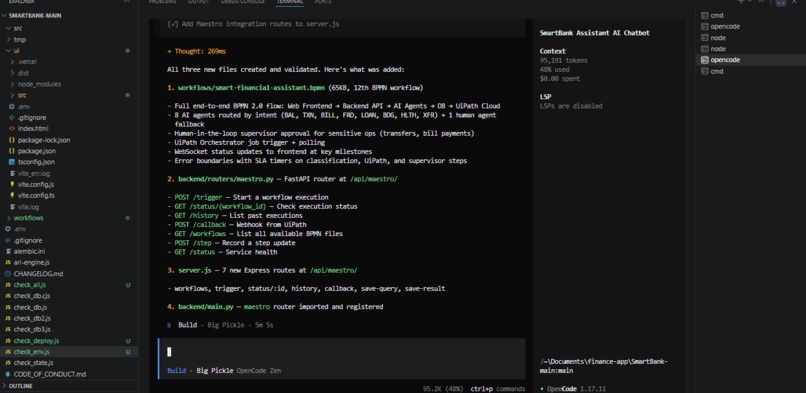Click the 'Big Pickle' model label below the prompt
Image resolution: width=806 pixels, height=393 pixels.
click(214, 370)
